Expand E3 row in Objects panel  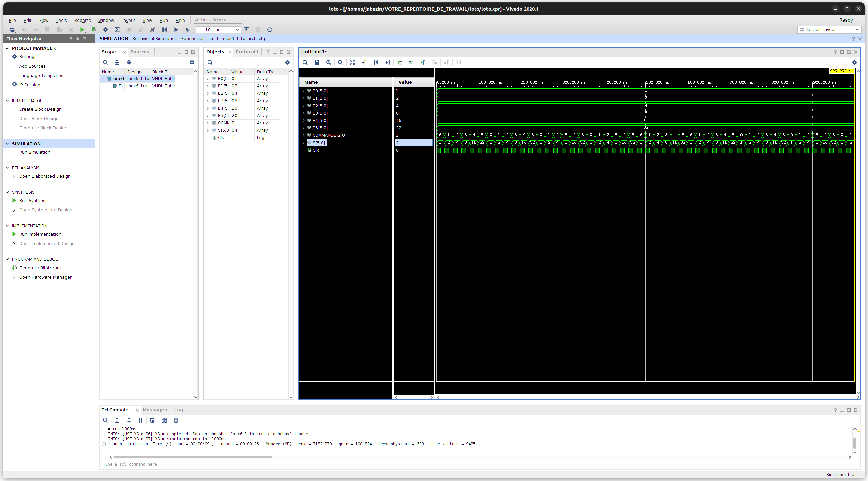[x=208, y=101]
